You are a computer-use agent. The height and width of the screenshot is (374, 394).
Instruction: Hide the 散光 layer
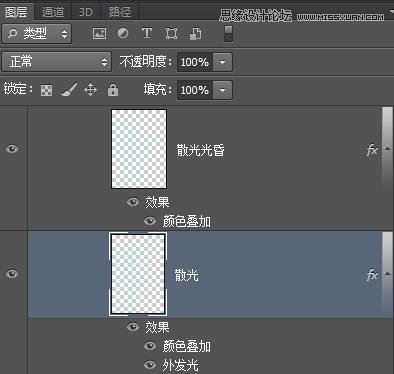(12, 274)
